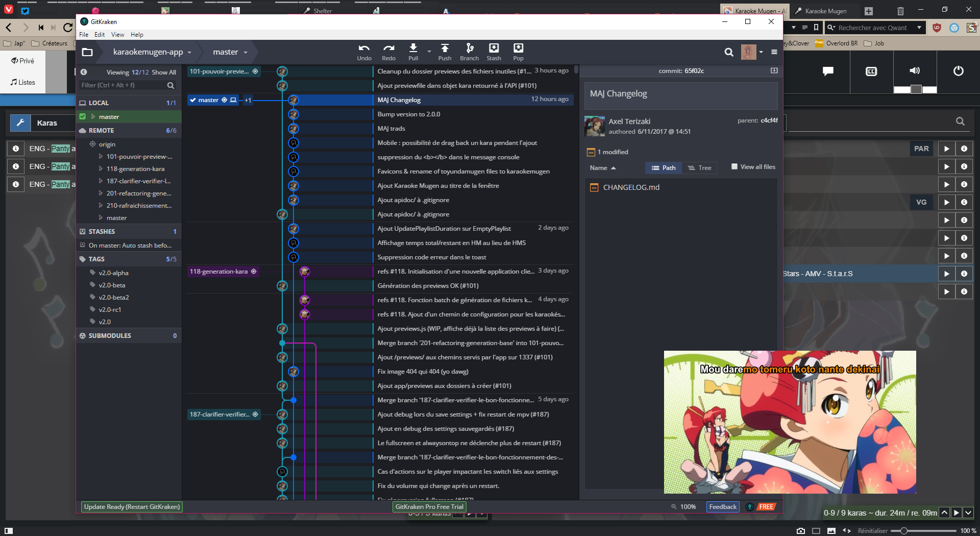The image size is (980, 536).
Task: Open the Overlord BR bookmark
Action: 836,43
